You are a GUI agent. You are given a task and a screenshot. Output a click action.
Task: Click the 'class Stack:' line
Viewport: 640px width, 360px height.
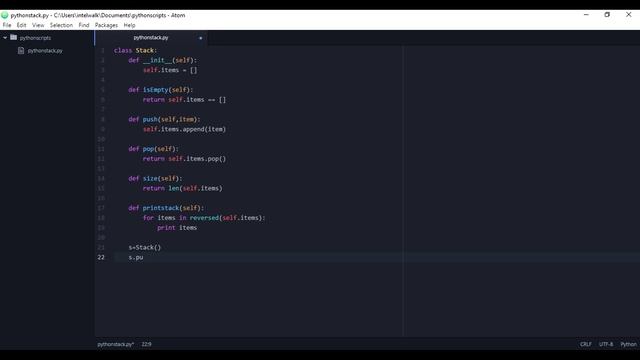[135, 50]
